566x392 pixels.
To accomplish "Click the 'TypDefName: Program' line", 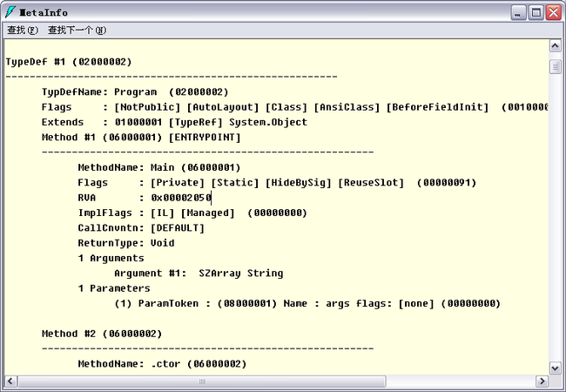I will pos(135,92).
